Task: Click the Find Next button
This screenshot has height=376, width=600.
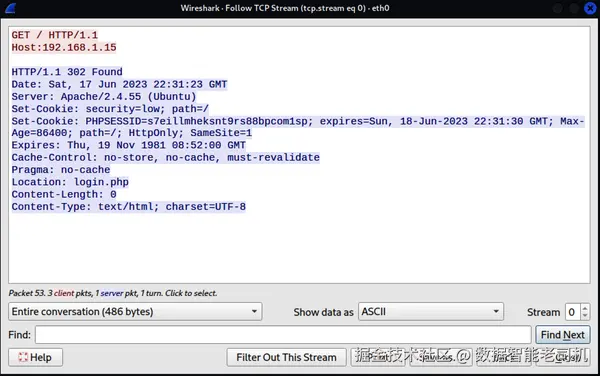Action: [562, 335]
